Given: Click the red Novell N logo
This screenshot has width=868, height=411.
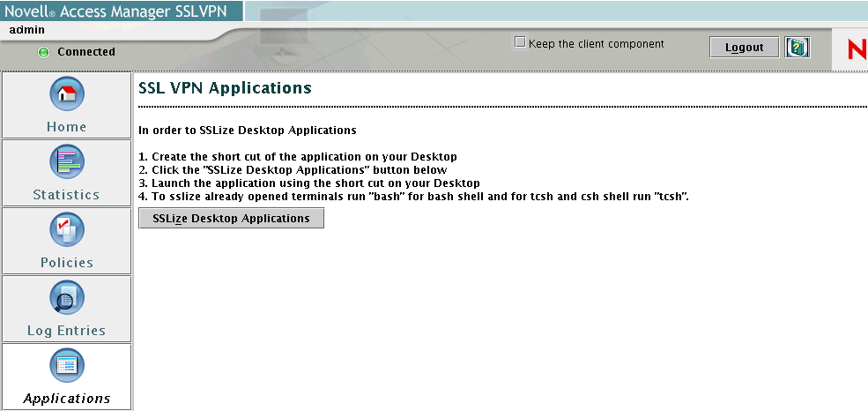Looking at the screenshot, I should point(857,50).
